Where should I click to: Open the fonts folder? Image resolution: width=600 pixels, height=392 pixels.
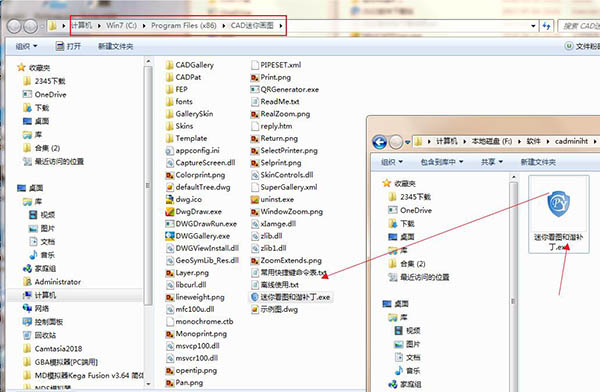click(179, 101)
